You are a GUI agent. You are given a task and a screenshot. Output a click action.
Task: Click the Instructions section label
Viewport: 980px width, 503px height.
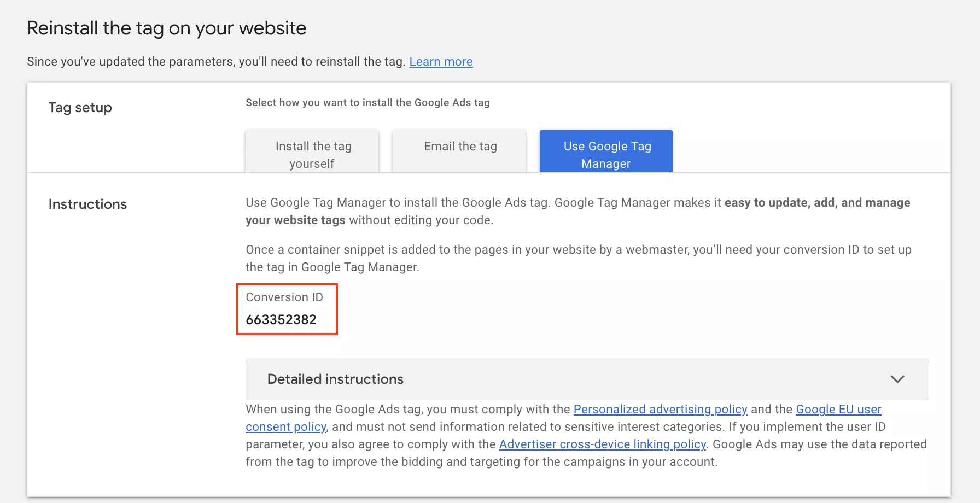point(87,204)
